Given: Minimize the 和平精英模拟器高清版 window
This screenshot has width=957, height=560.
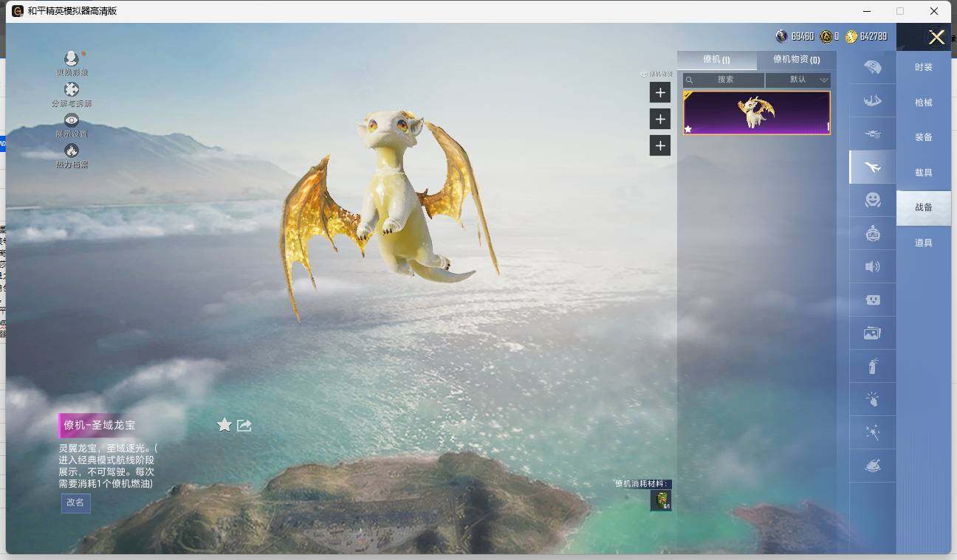Looking at the screenshot, I should [866, 11].
